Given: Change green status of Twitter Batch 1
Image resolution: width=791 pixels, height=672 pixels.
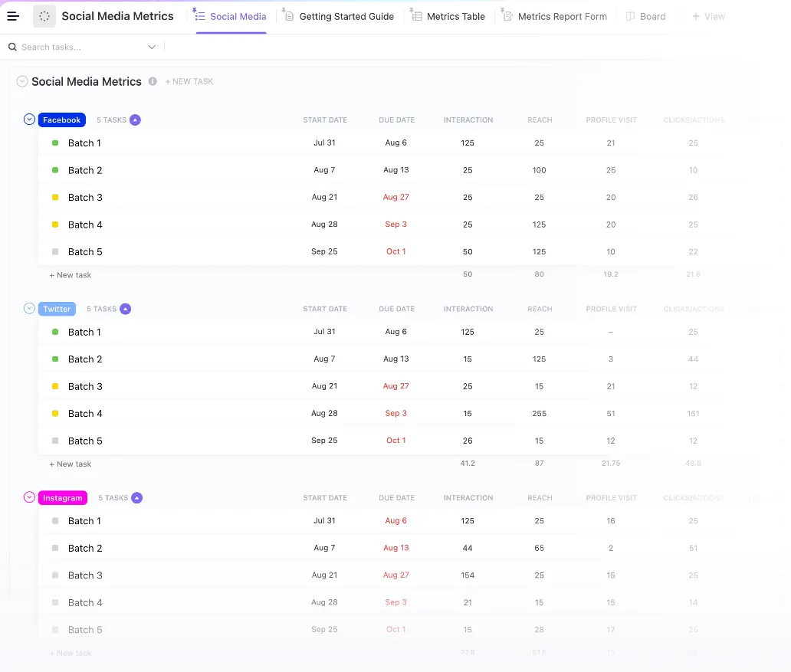Looking at the screenshot, I should point(55,332).
